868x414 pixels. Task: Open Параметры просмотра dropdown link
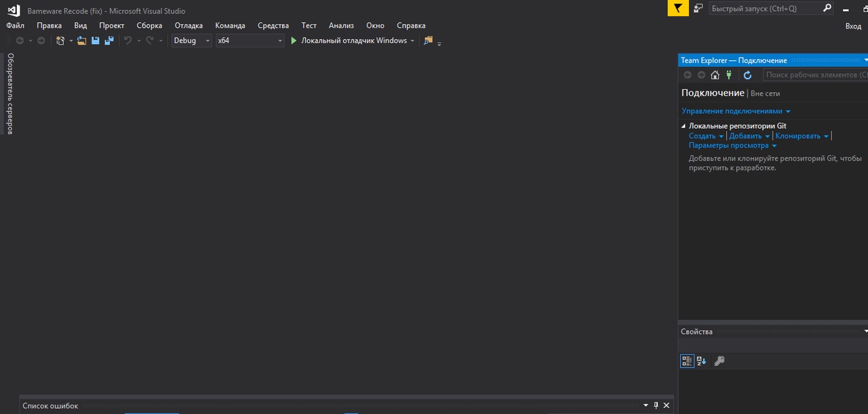point(732,145)
